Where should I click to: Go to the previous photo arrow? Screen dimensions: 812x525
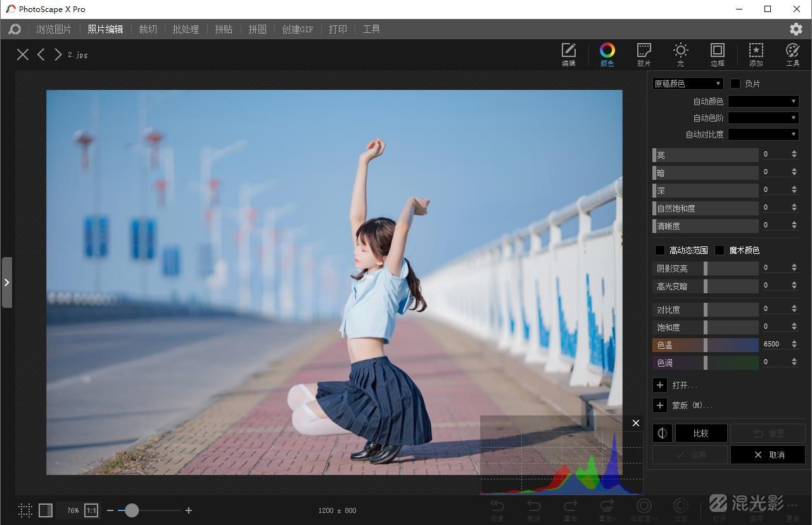click(41, 54)
